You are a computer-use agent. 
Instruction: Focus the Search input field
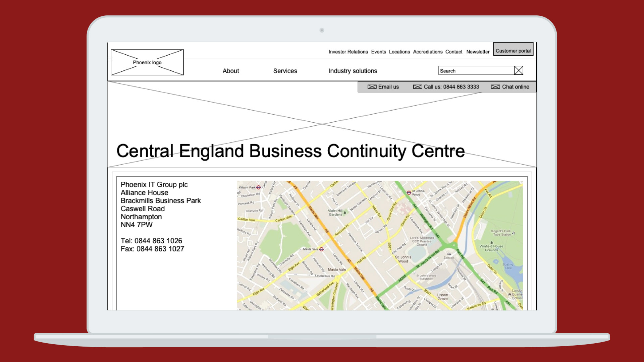pos(476,71)
